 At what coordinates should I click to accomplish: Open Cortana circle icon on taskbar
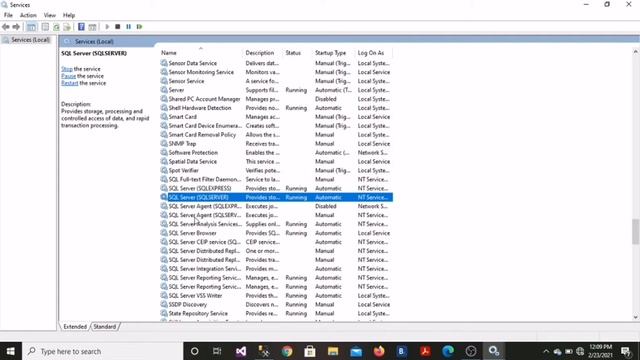[194, 351]
